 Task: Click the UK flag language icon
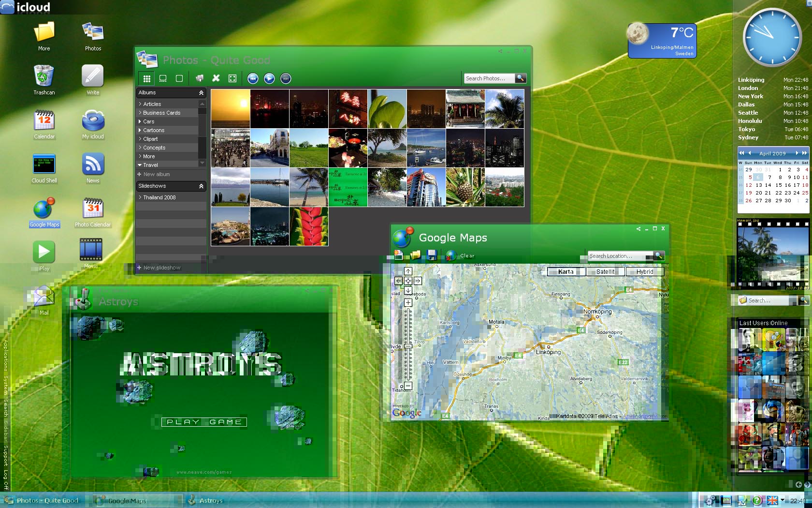point(772,500)
